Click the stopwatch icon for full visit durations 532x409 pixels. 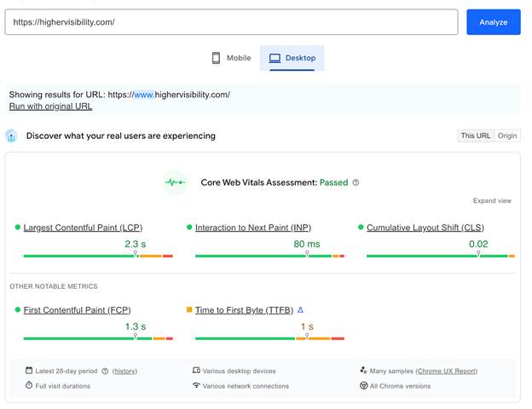[x=28, y=386]
